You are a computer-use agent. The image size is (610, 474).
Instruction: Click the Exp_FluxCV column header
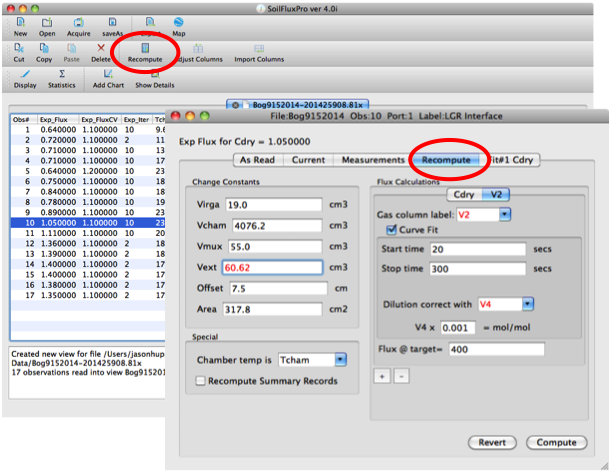point(100,119)
